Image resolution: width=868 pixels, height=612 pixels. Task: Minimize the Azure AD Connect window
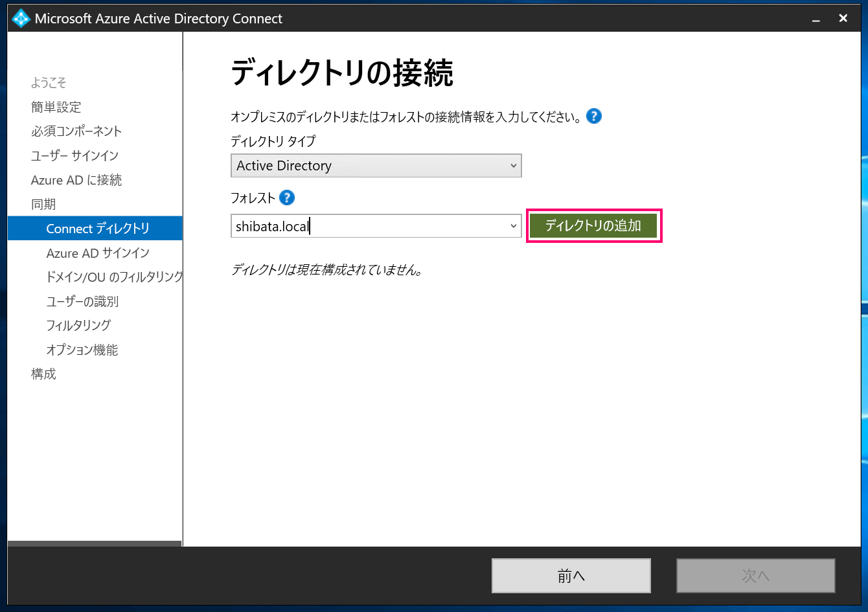click(x=817, y=19)
